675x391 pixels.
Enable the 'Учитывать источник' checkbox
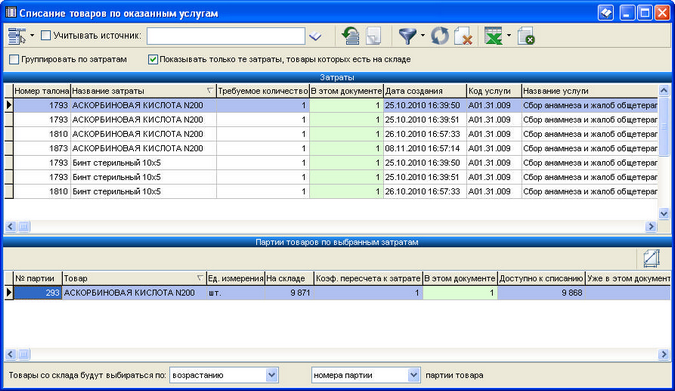click(x=46, y=35)
